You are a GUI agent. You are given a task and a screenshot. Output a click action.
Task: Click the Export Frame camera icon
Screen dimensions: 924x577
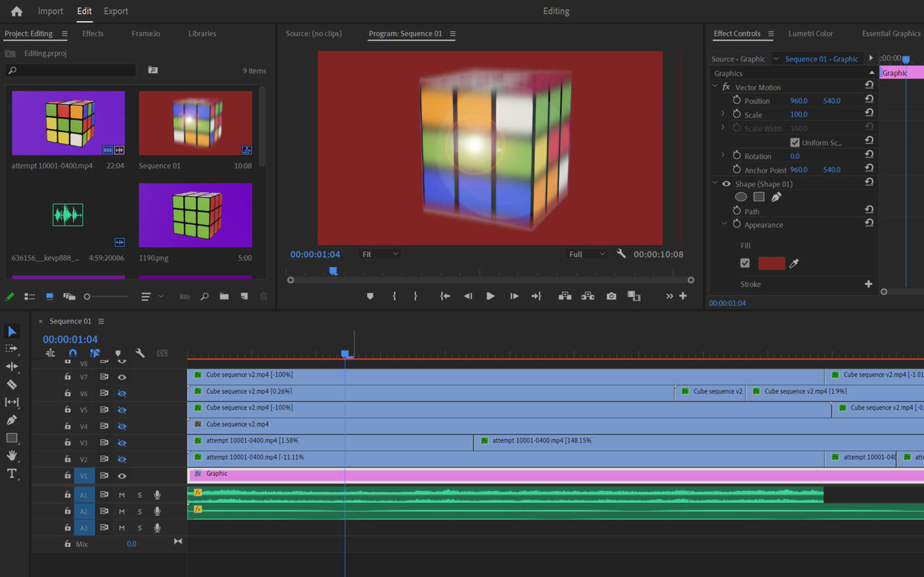click(611, 296)
